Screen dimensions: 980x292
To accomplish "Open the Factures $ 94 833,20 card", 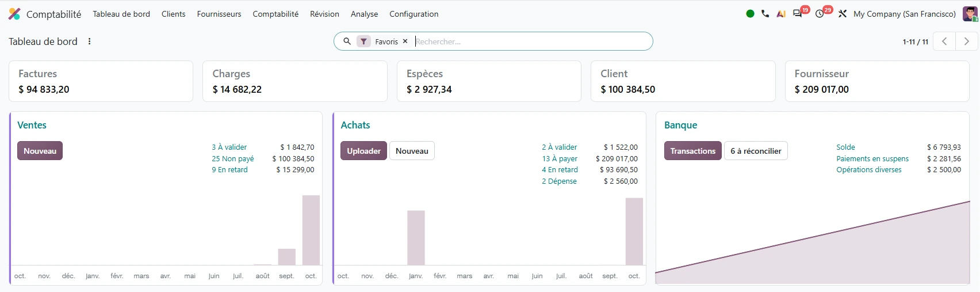I will pyautogui.click(x=101, y=81).
